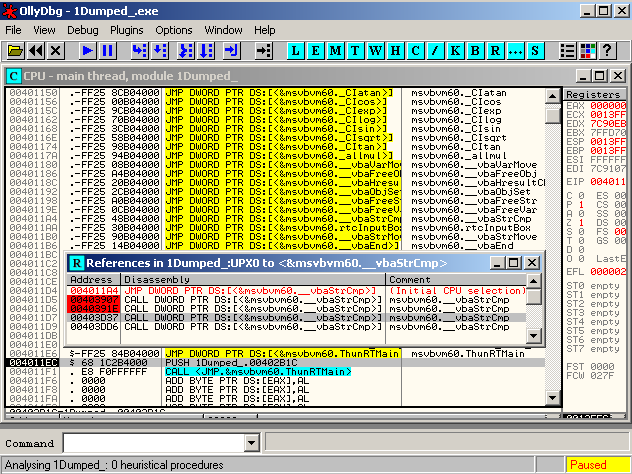Open file with the folder toolbar icon

coord(16,51)
